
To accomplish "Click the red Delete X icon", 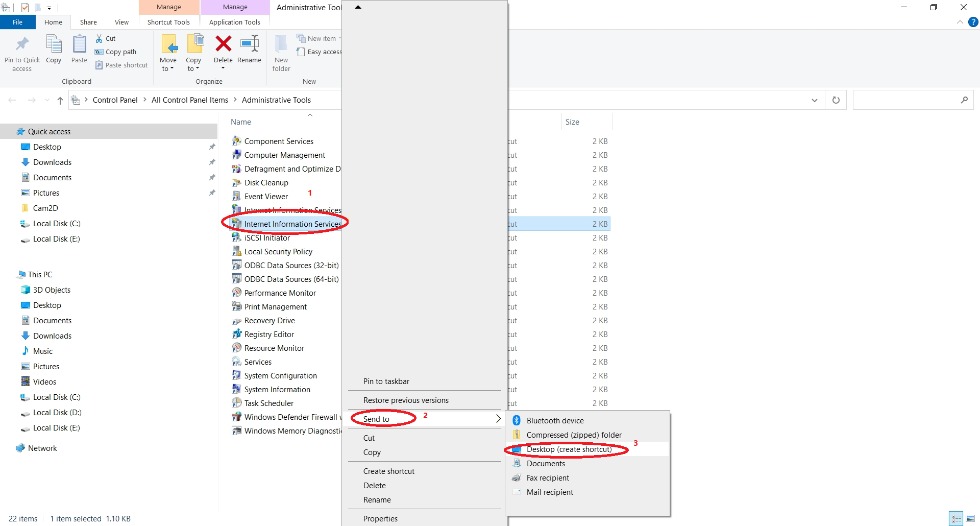I will coord(223,44).
